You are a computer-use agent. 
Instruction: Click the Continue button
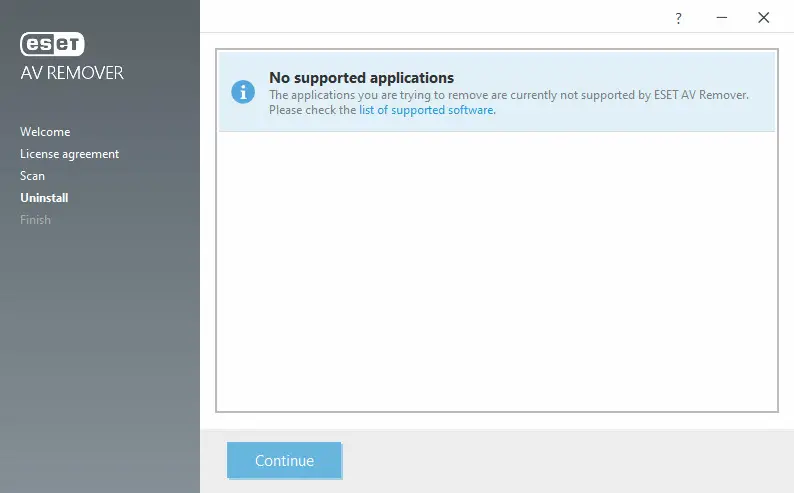tap(284, 460)
